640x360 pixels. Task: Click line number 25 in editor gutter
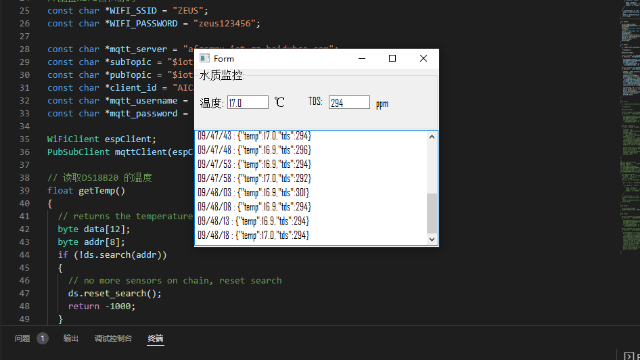pos(24,11)
